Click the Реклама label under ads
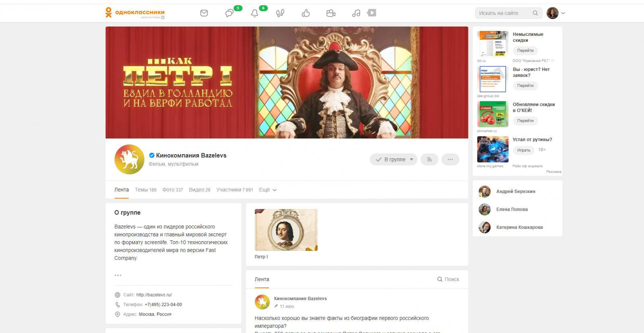The width and height of the screenshot is (644, 333). [x=554, y=172]
